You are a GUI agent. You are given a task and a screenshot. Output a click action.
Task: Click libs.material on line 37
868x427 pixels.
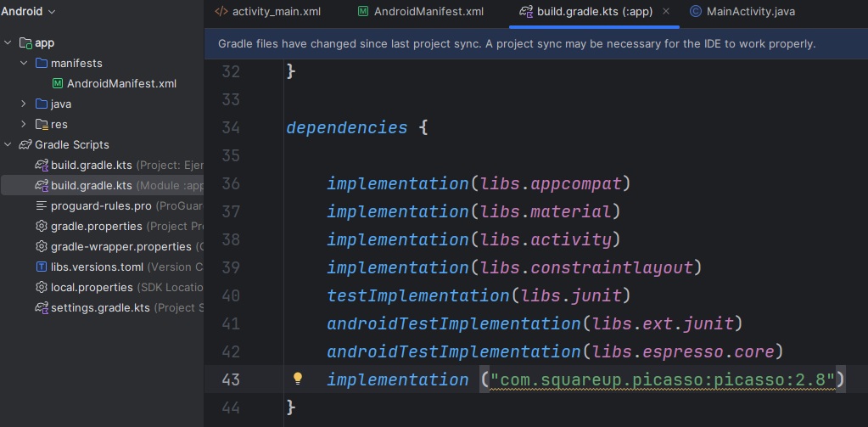click(546, 211)
